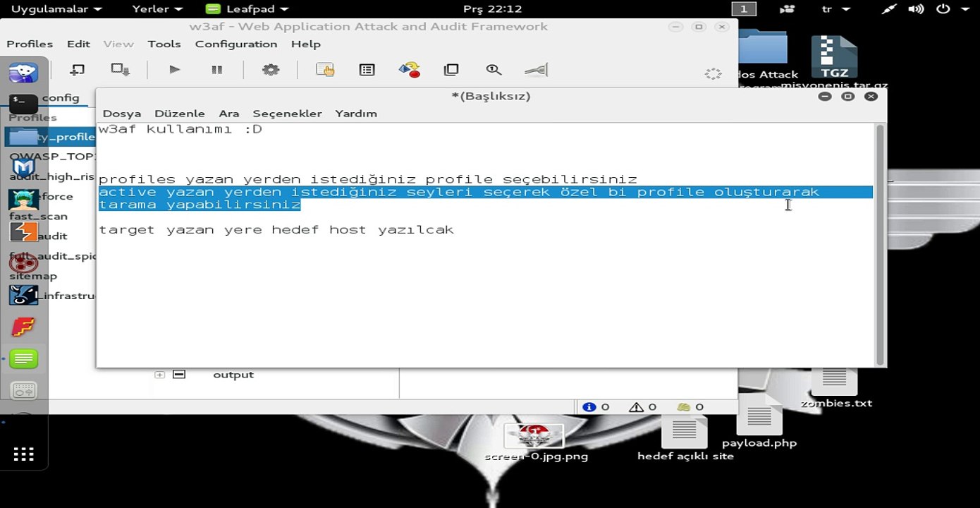Open the green Leafpad icon in the dock
980x508 pixels.
pos(23,359)
